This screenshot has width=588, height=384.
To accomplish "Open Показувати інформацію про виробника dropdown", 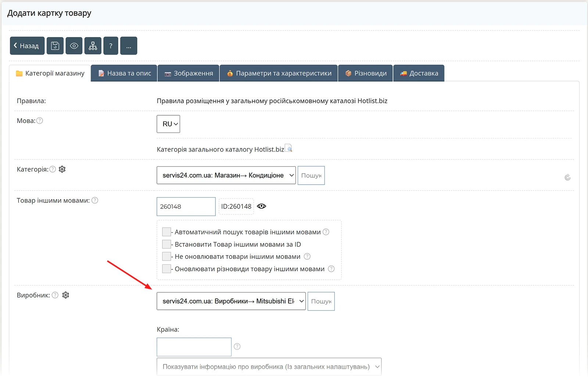I will click(x=269, y=367).
